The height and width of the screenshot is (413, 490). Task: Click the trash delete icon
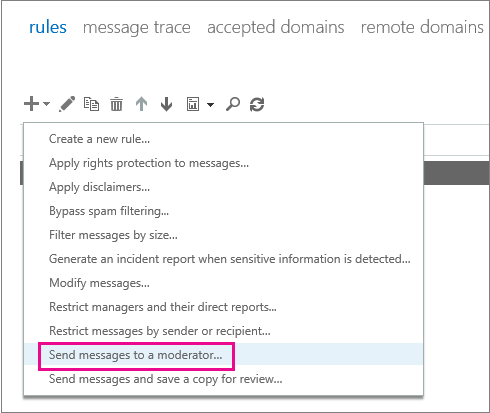tap(116, 104)
